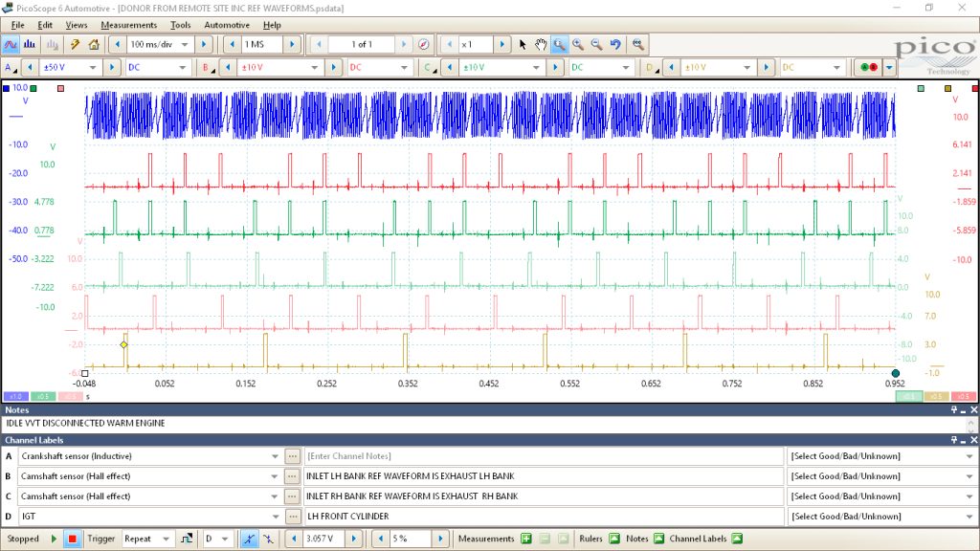The image size is (980, 551).
Task: Open the Buffer Navigator compass icon
Action: tap(424, 44)
